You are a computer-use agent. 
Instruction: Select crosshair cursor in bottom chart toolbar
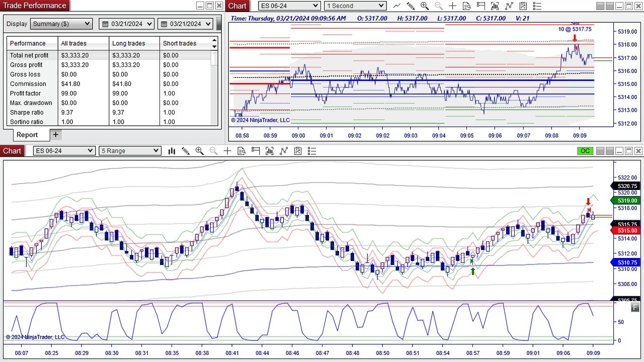click(x=227, y=151)
